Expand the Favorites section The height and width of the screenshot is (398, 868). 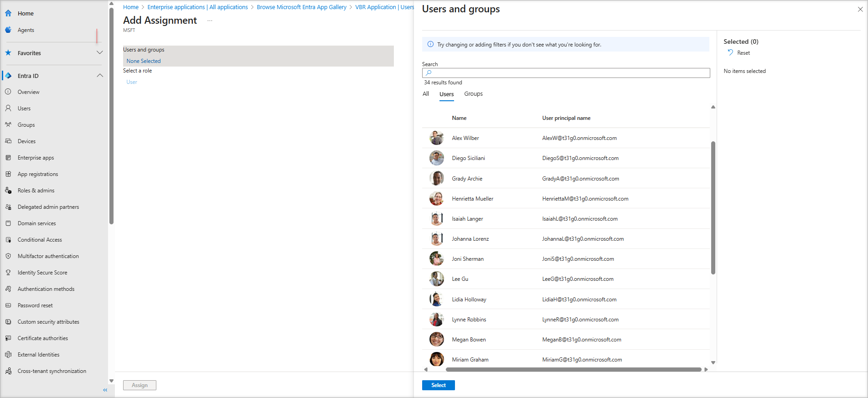coord(100,53)
